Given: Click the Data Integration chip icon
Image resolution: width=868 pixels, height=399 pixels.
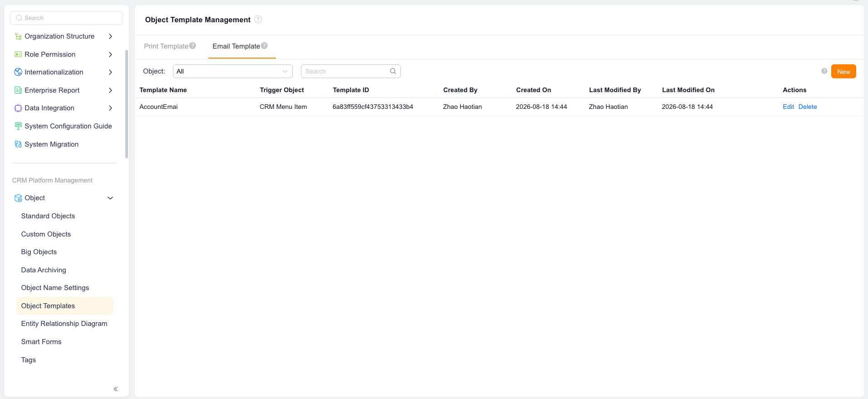Looking at the screenshot, I should [x=18, y=108].
